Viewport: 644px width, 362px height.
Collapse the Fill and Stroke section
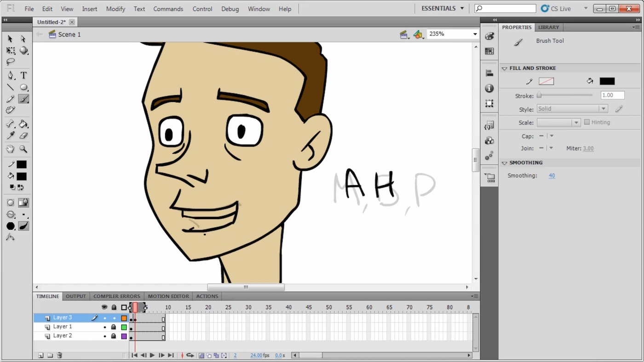pyautogui.click(x=505, y=68)
